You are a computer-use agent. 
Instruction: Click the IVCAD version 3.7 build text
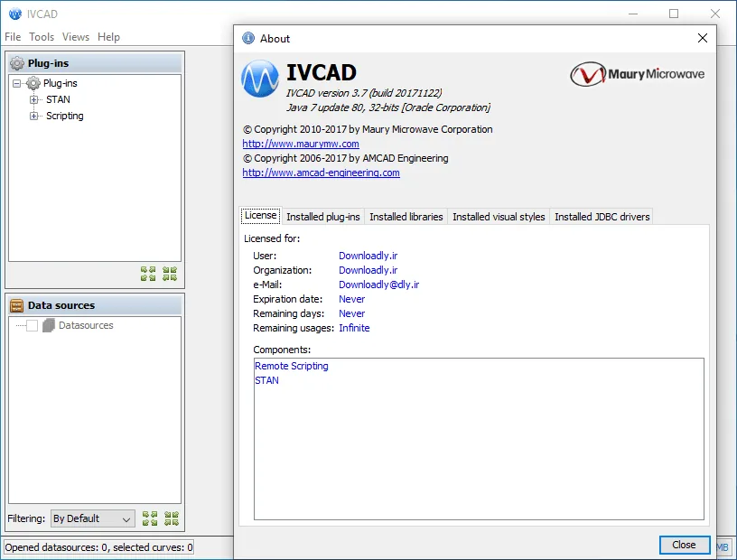364,93
